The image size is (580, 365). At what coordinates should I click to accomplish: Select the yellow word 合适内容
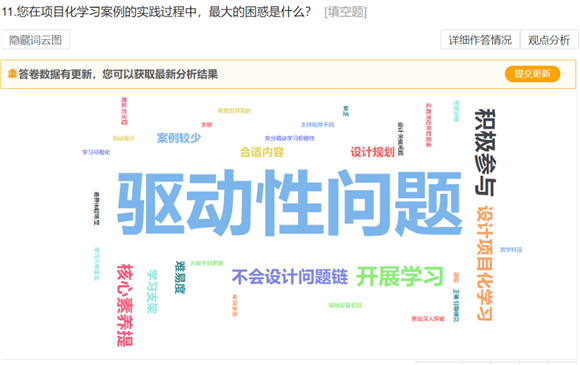tap(262, 152)
